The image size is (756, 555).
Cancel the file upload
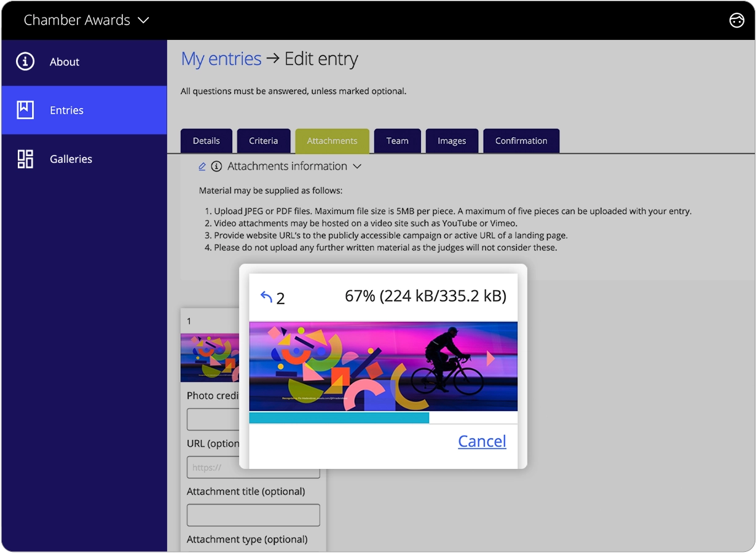tap(482, 441)
